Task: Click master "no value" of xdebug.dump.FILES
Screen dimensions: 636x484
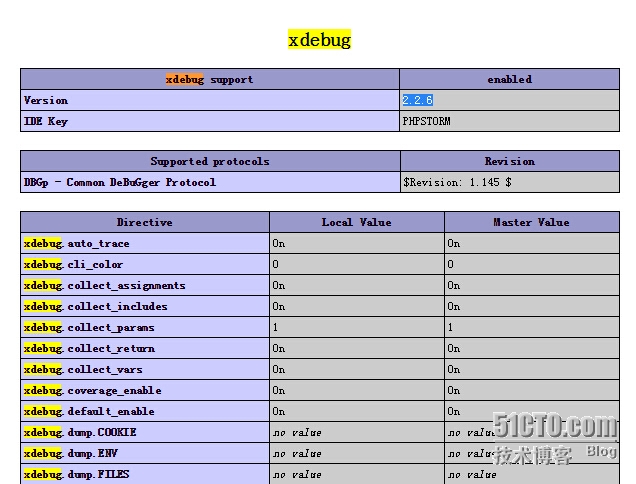Action: coord(472,475)
